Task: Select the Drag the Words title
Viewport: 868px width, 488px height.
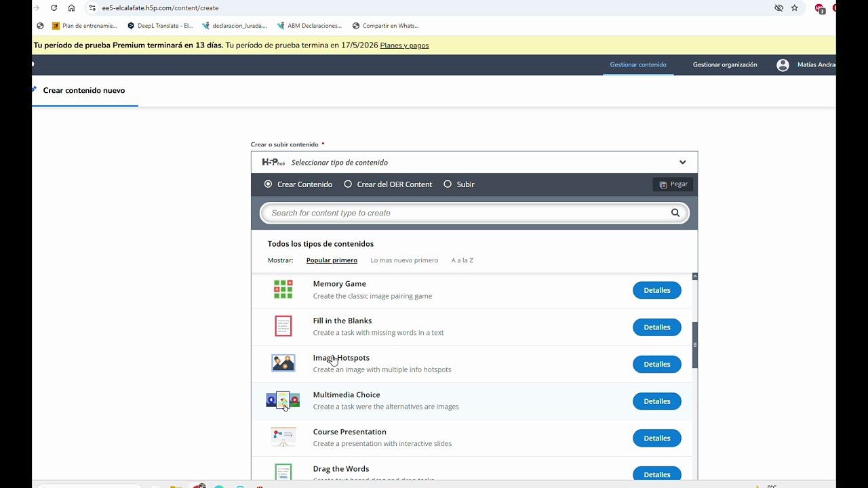Action: point(341,469)
